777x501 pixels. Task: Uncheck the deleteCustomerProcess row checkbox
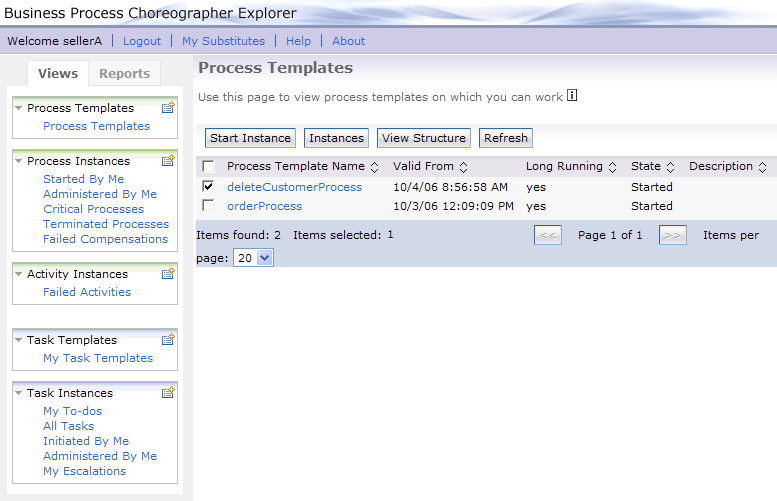click(209, 186)
